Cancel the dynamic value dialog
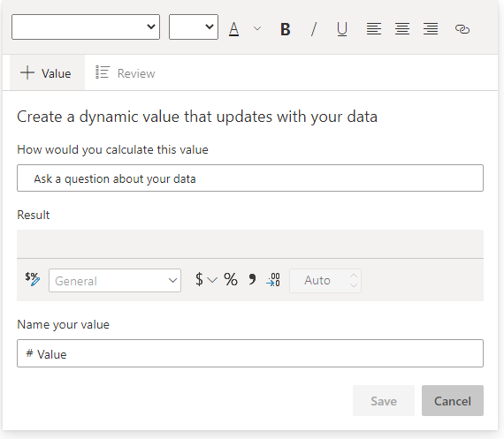This screenshot has height=439, width=504. (453, 401)
